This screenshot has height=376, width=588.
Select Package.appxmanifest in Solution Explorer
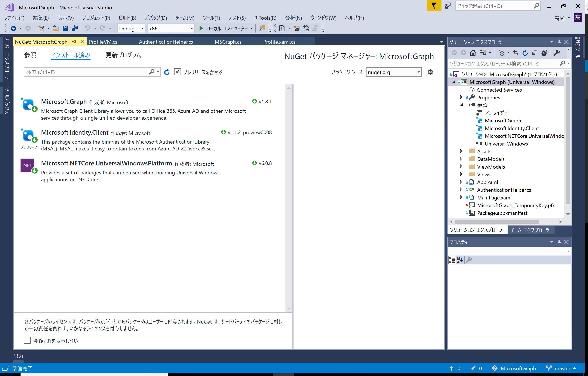(502, 213)
